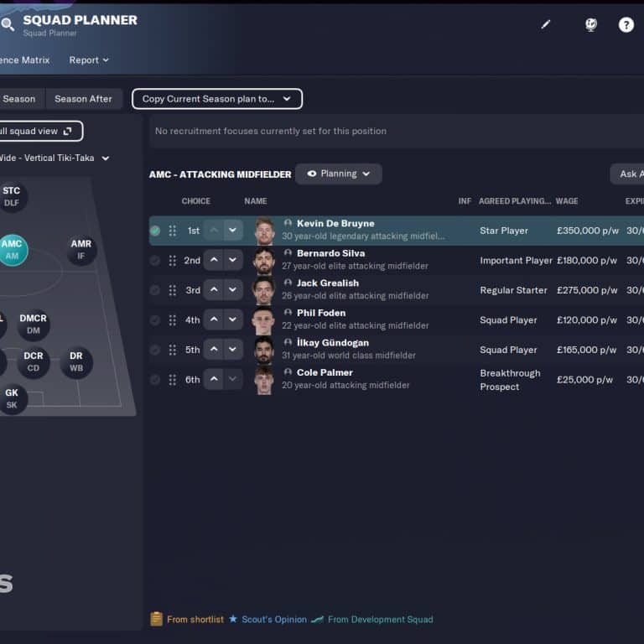Click the globe icon in top bar
This screenshot has width=644, height=644.
[591, 25]
